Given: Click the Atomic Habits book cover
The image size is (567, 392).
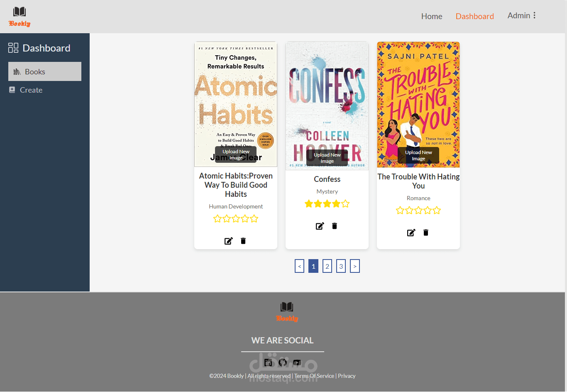Looking at the screenshot, I should (x=236, y=104).
